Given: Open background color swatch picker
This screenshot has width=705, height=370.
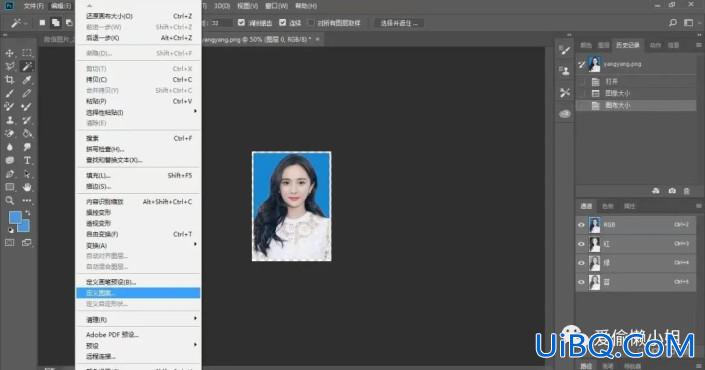Looking at the screenshot, I should pos(25,227).
